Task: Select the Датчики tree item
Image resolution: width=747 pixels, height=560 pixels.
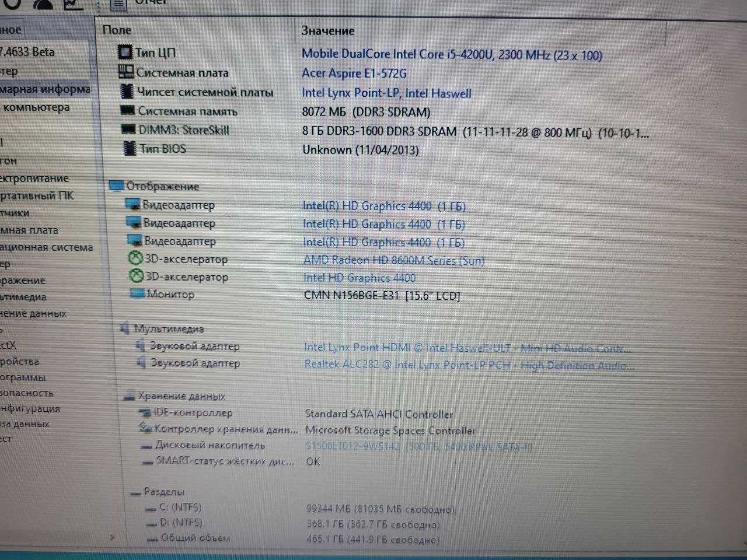Action: coord(15,213)
